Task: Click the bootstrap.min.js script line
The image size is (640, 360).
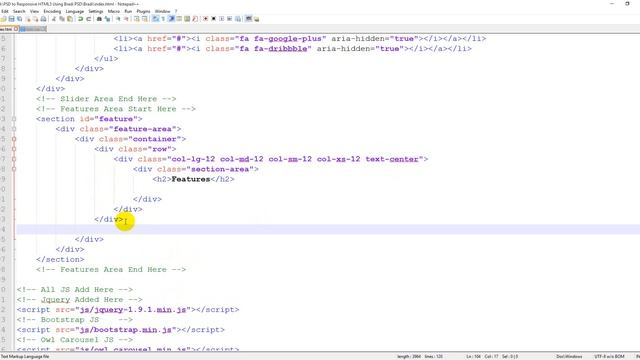Action: (121, 330)
